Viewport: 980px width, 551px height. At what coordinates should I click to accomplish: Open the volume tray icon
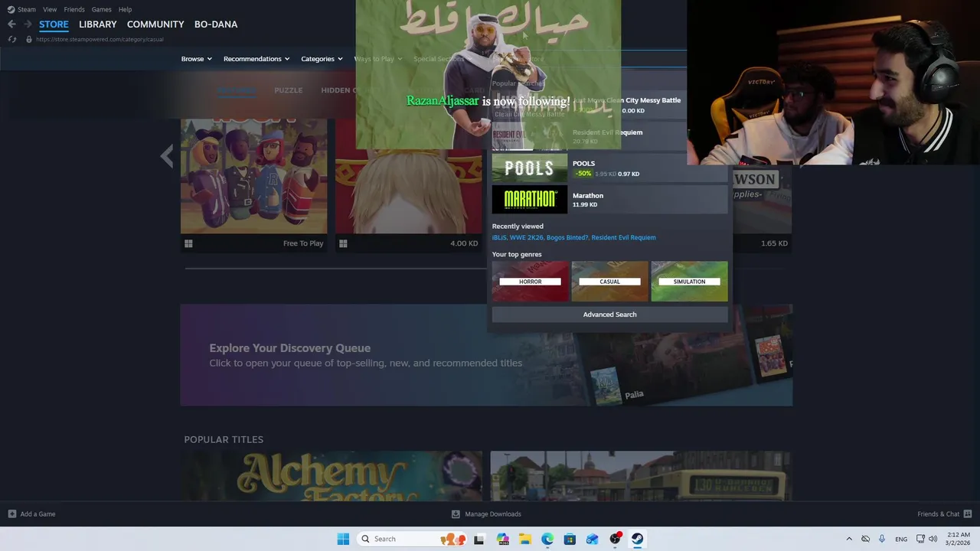pos(933,539)
